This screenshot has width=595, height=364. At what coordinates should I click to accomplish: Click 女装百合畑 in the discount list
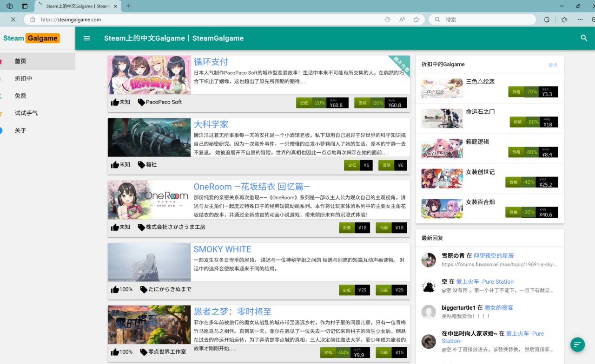480,202
